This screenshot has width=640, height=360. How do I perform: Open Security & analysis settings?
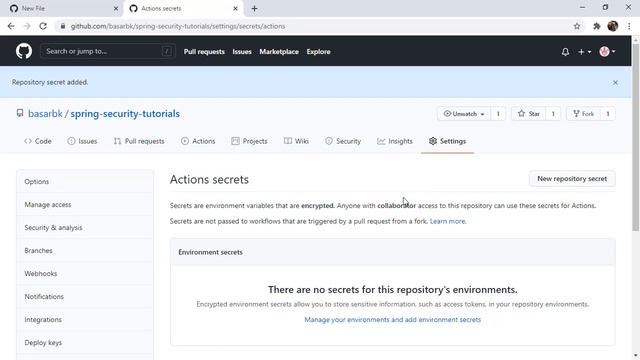point(85,227)
